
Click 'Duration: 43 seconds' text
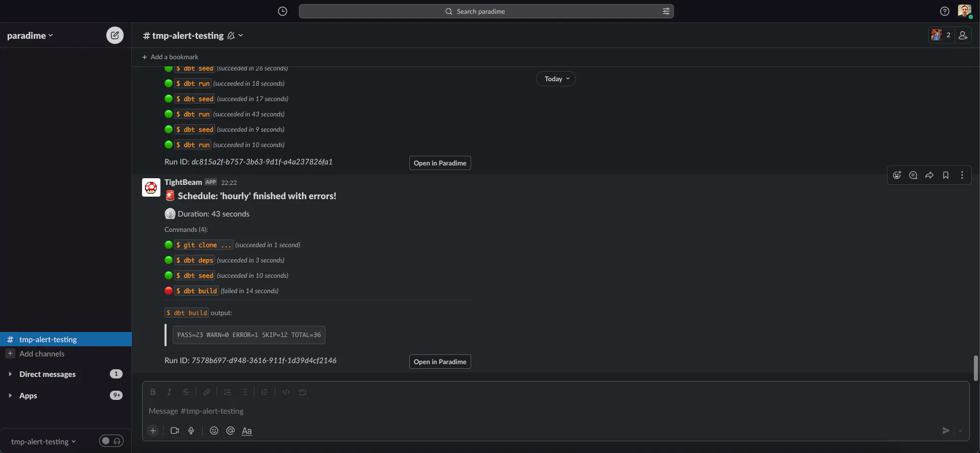(x=214, y=214)
